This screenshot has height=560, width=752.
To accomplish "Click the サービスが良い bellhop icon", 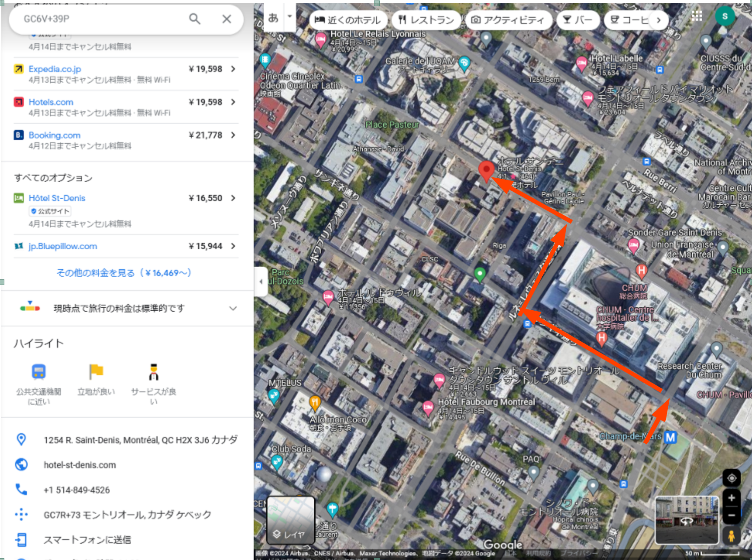I will tap(153, 372).
